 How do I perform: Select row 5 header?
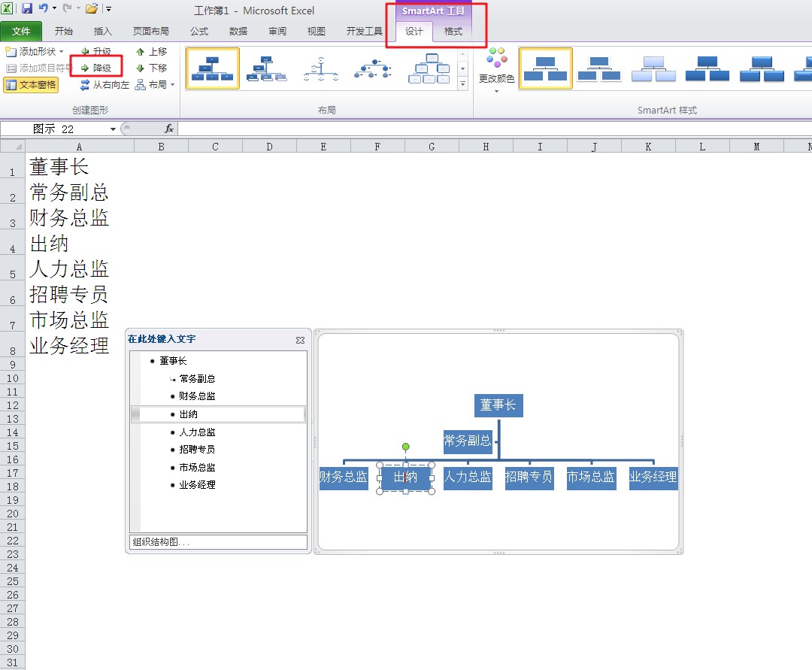click(13, 269)
